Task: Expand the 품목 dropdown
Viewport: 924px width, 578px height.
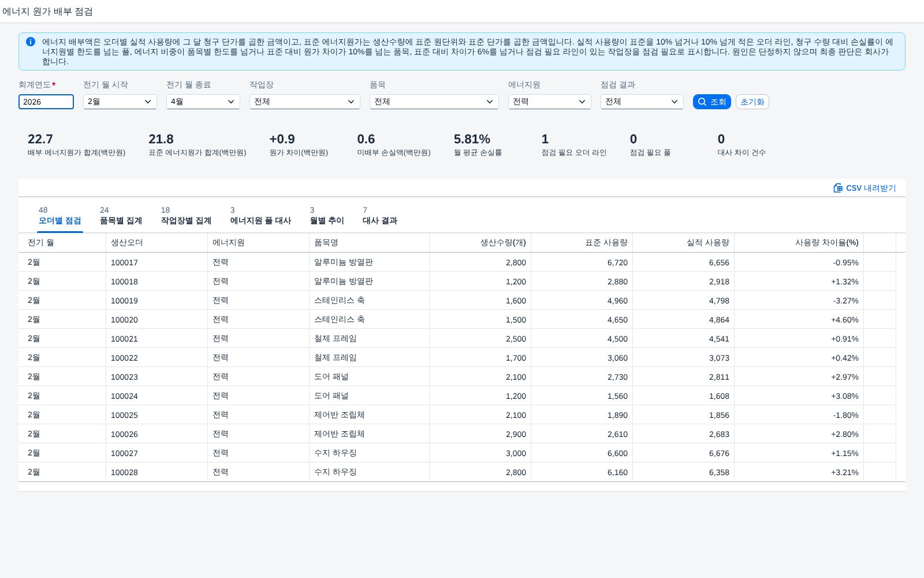Action: coord(434,102)
